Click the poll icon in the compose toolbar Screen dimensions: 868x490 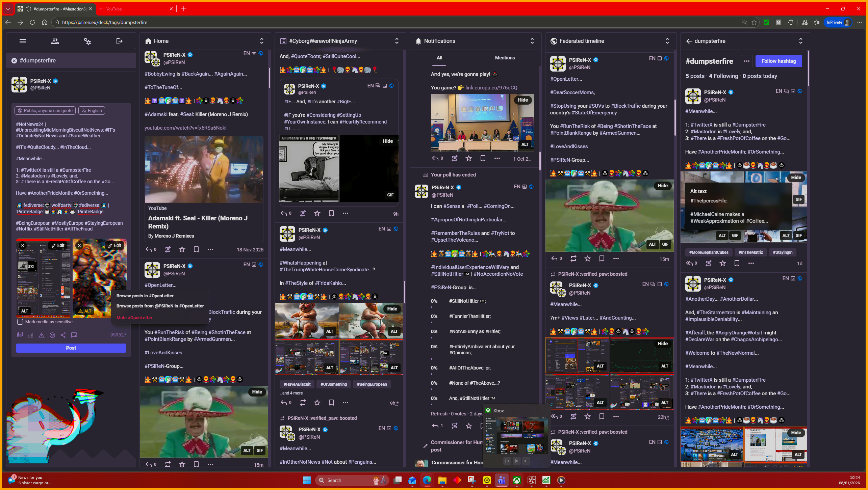coord(31,335)
